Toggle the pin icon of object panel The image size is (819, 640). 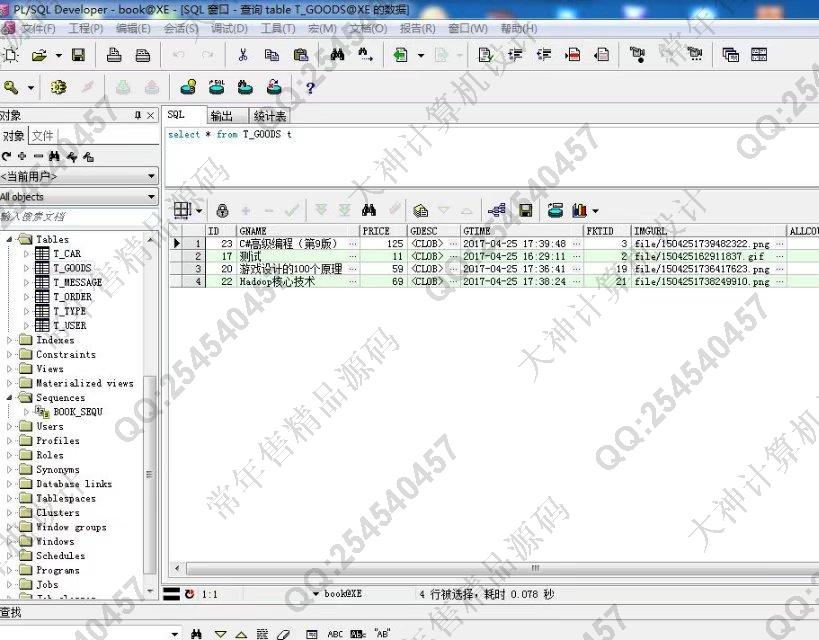(x=138, y=115)
